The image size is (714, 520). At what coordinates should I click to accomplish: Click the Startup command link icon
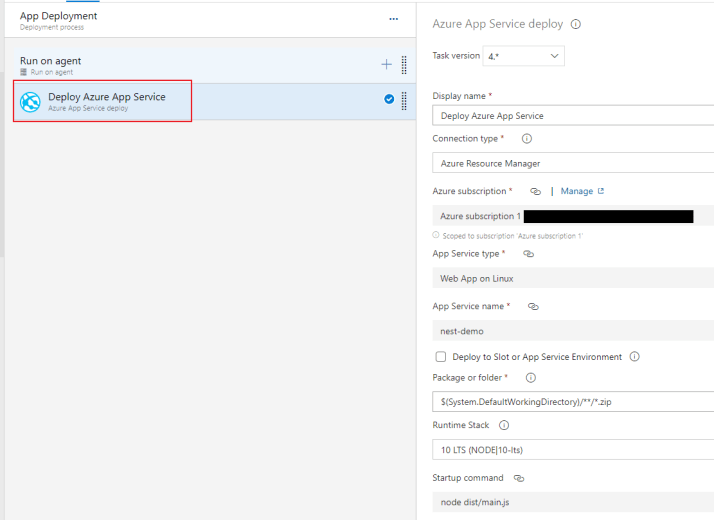pos(519,478)
